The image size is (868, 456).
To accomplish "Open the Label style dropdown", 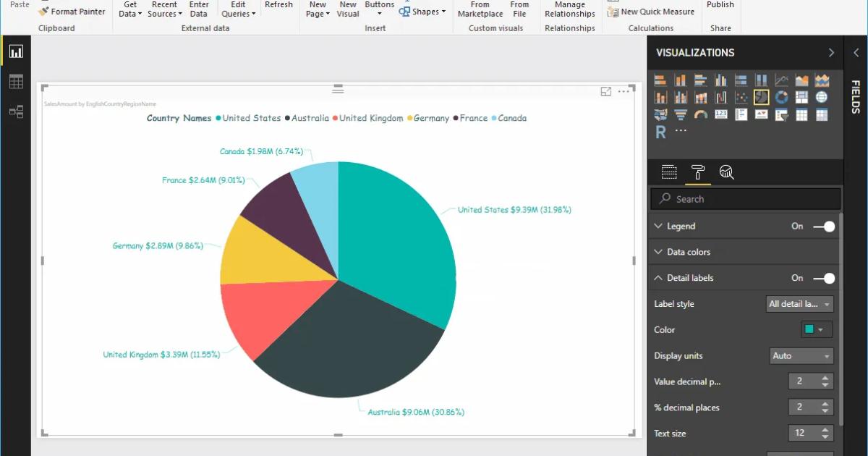I will pyautogui.click(x=799, y=303).
